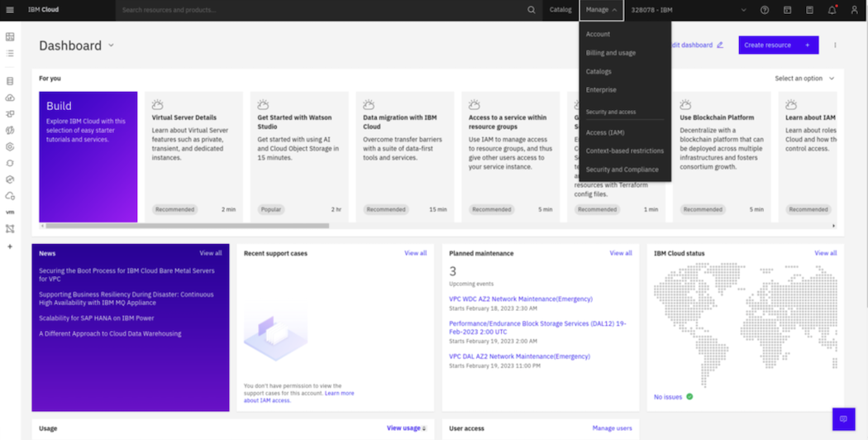Image resolution: width=868 pixels, height=440 pixels.
Task: Open the Use Blockchain Platform card
Action: 722,157
